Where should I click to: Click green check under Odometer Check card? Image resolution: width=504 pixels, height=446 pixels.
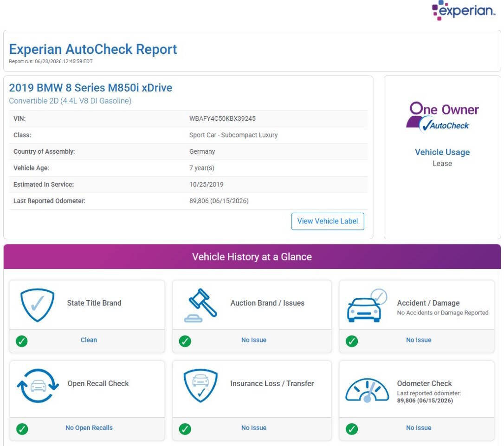point(352,429)
